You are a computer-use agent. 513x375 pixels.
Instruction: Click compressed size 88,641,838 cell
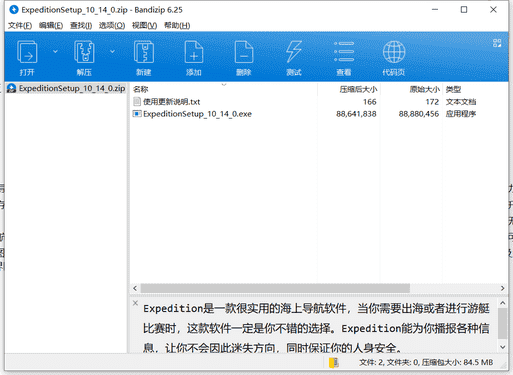point(356,114)
